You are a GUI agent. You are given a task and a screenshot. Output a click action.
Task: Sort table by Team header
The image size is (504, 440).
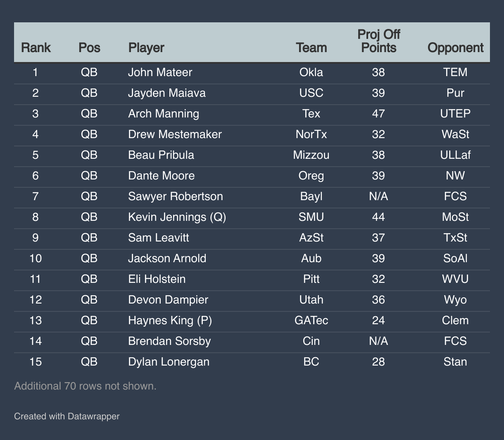(311, 48)
